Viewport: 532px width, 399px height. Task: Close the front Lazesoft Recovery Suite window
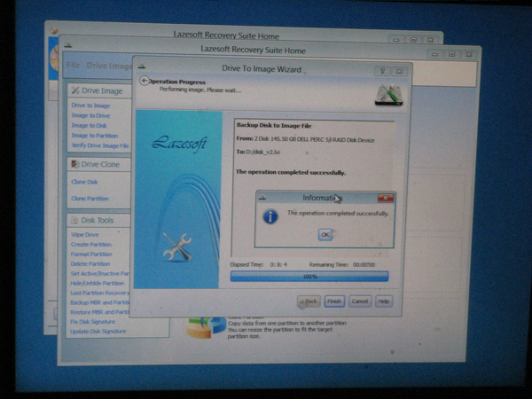pos(469,54)
